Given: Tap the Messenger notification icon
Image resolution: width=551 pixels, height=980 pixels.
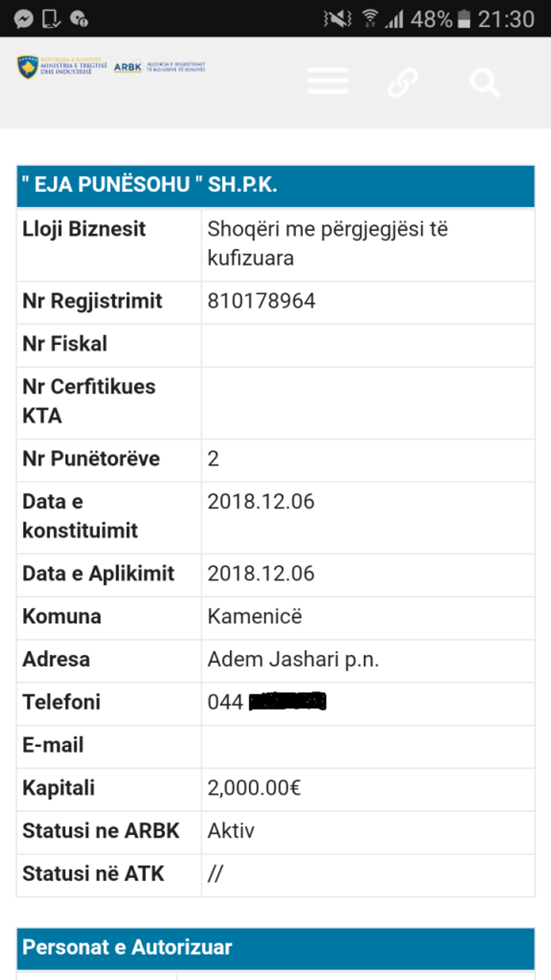Looking at the screenshot, I should tap(24, 19).
